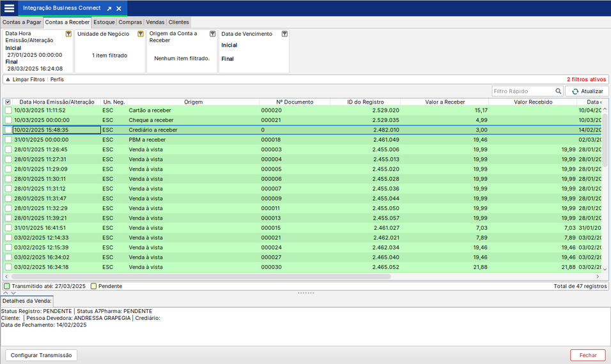Open the Estoque tab
The height and width of the screenshot is (364, 611).
click(104, 22)
